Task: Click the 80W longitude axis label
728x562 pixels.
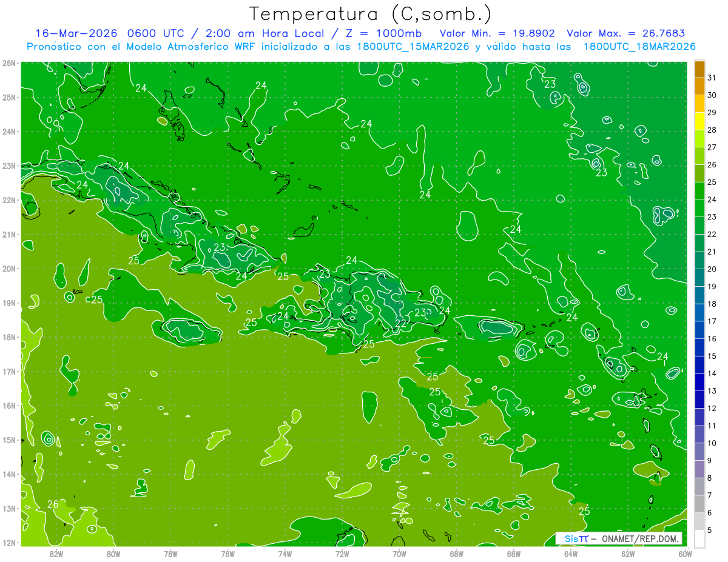Action: point(113,554)
